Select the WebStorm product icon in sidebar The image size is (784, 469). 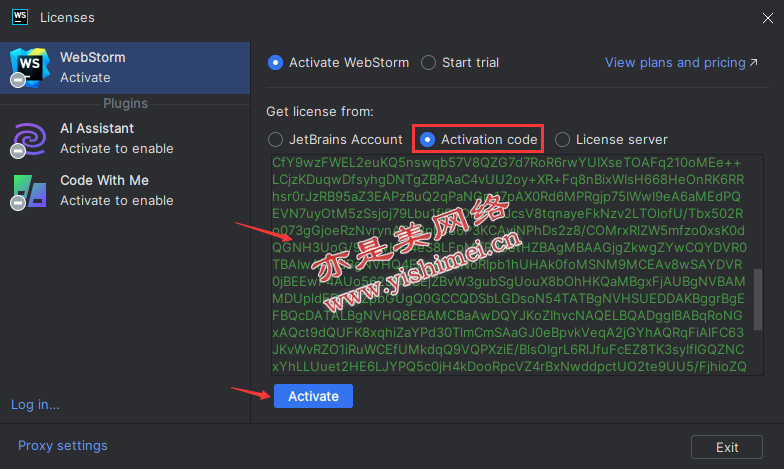pyautogui.click(x=30, y=68)
